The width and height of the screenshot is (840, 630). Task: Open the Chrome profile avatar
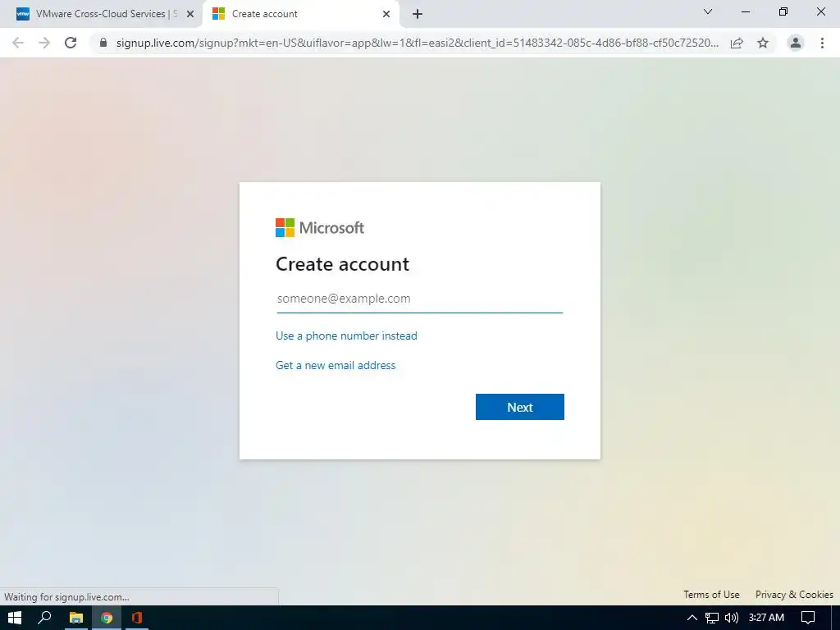pyautogui.click(x=796, y=43)
